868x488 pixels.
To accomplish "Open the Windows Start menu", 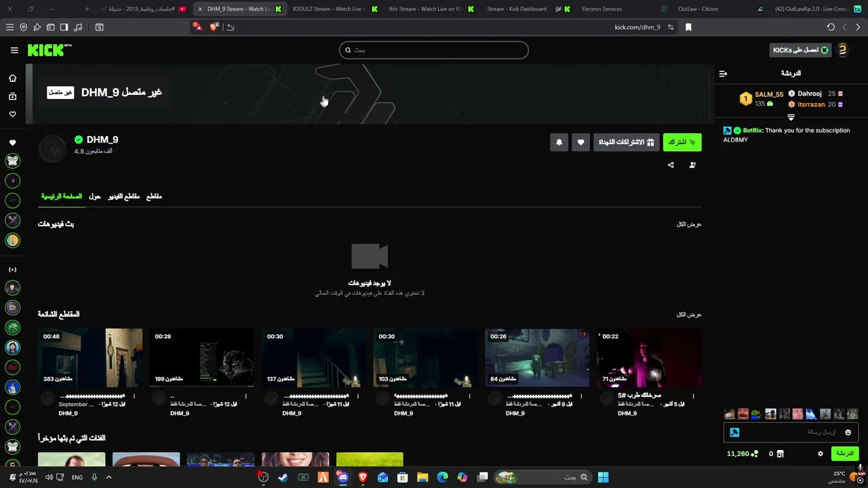I will (603, 477).
